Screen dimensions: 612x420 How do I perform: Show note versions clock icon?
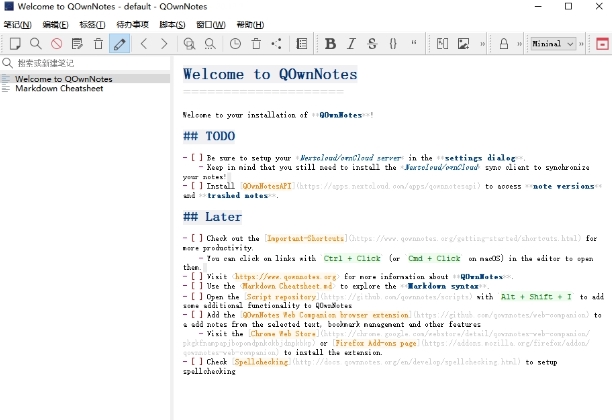pos(235,43)
